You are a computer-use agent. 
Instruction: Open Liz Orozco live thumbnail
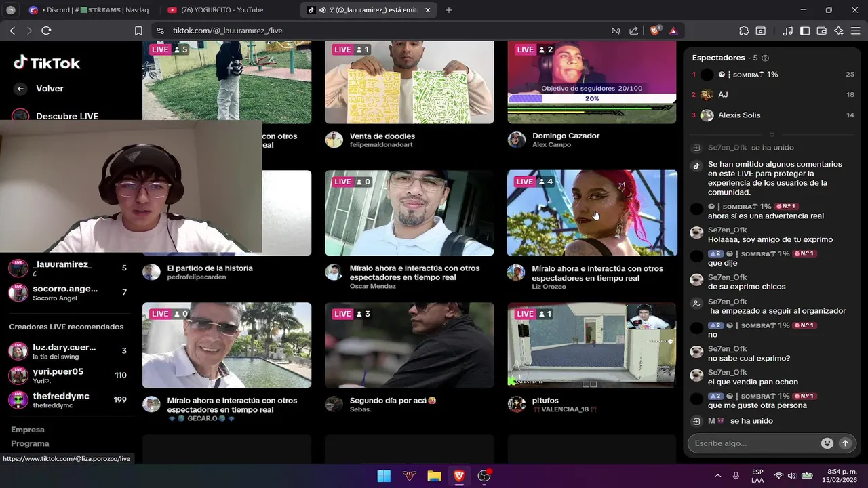click(592, 213)
